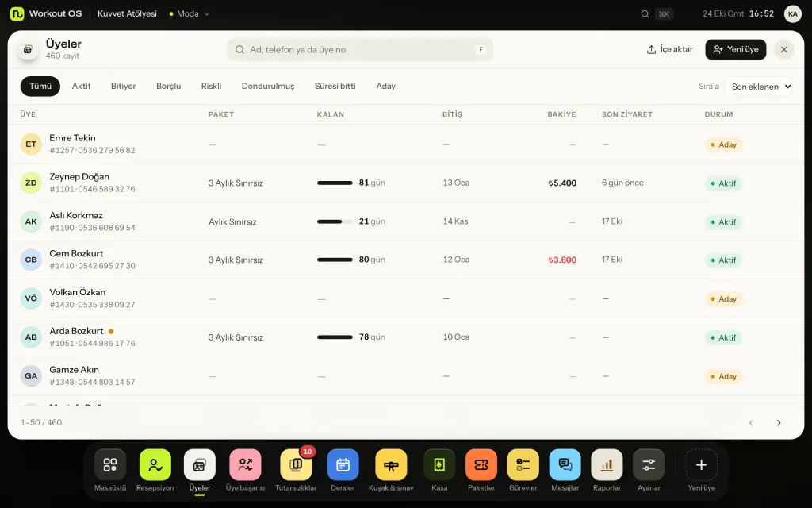Show Dondurulmuş members tab

pos(268,86)
